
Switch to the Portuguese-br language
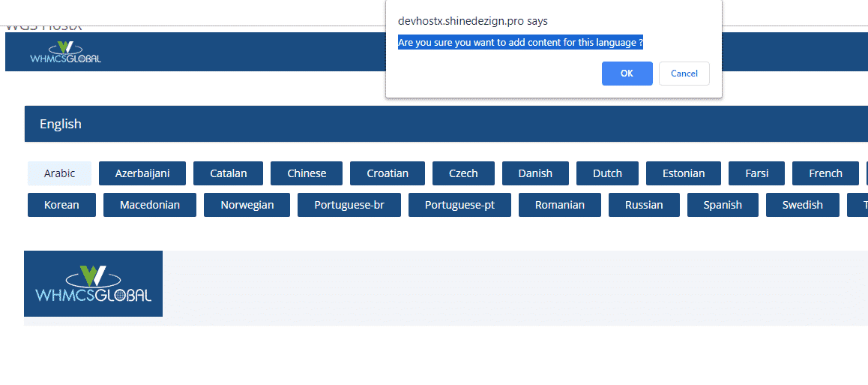click(349, 205)
